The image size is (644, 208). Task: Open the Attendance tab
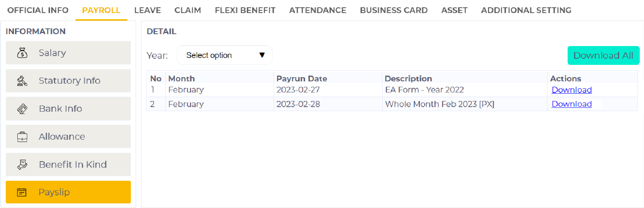click(x=317, y=10)
